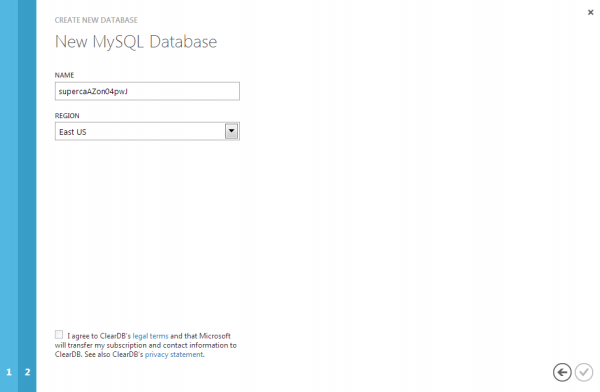Open the Region dropdown arrow

tap(231, 131)
